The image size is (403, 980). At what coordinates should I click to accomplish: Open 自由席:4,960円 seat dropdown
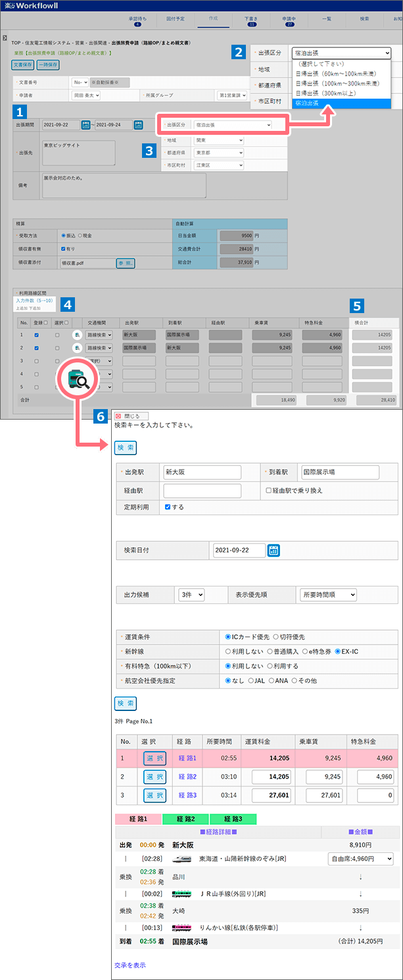[x=360, y=858]
